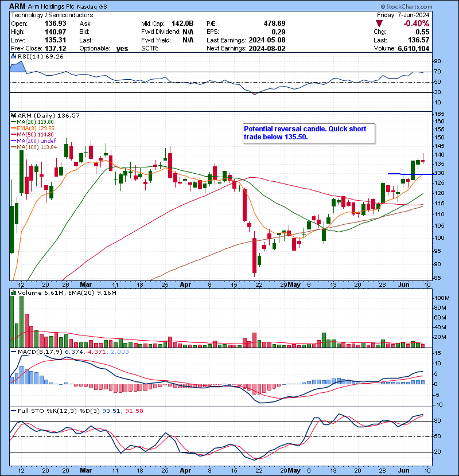Click the total Volume value 6,610,104
The width and height of the screenshot is (459, 476).
414,49
